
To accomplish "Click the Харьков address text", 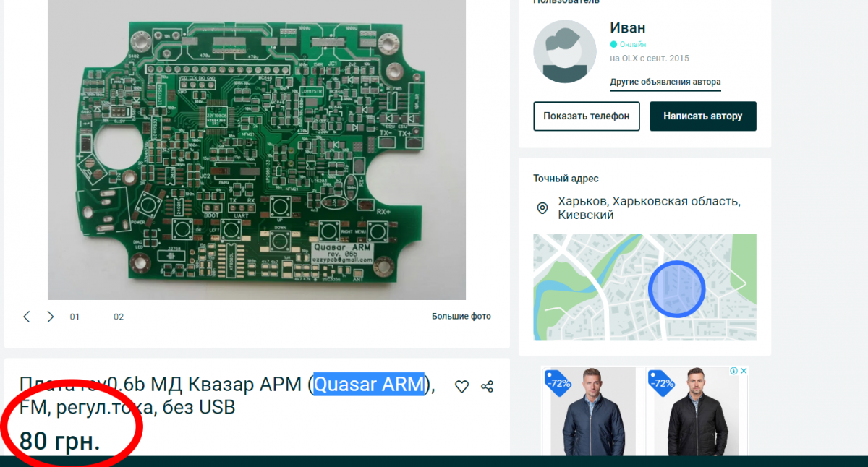I will 650,208.
